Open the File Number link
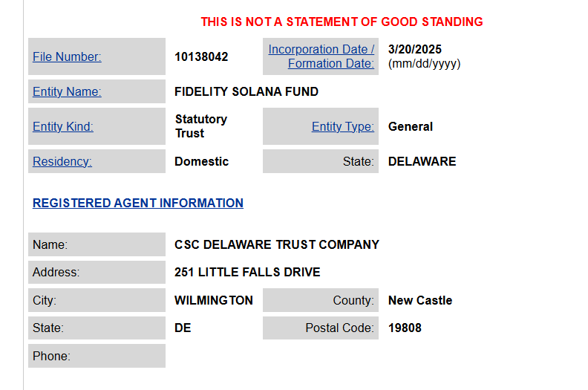 point(67,56)
